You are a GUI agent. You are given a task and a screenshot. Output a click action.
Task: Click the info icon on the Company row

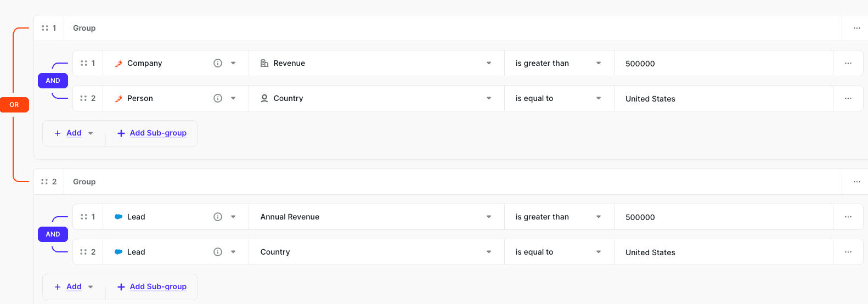218,63
